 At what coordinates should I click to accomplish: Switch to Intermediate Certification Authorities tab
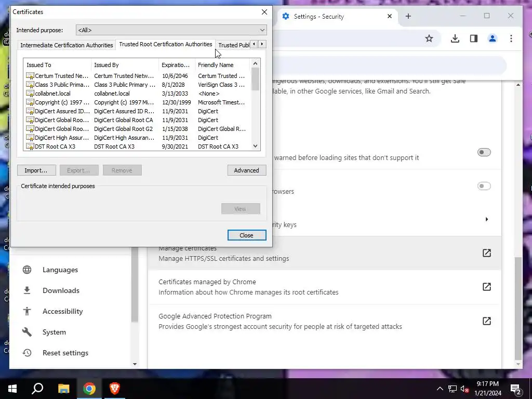point(66,45)
